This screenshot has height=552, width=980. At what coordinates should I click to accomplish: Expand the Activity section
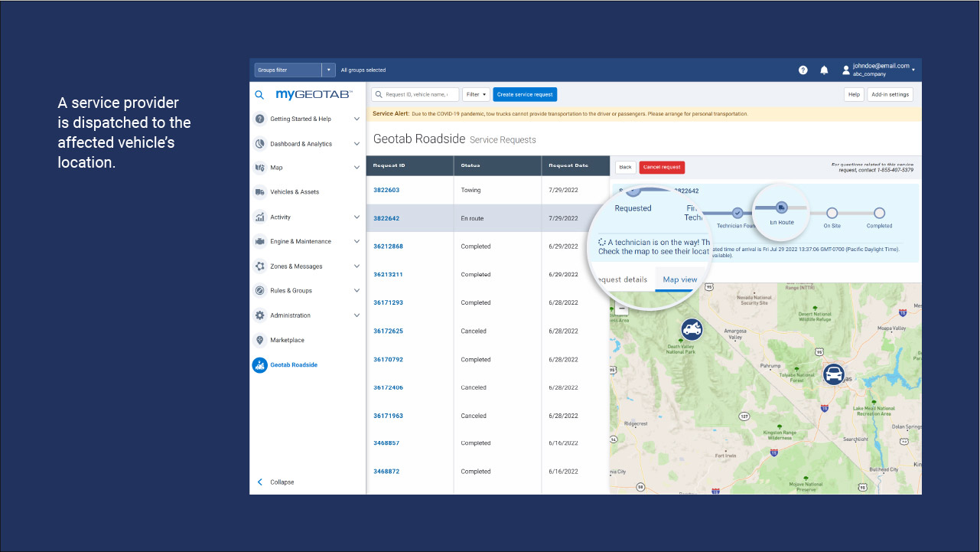tap(357, 217)
